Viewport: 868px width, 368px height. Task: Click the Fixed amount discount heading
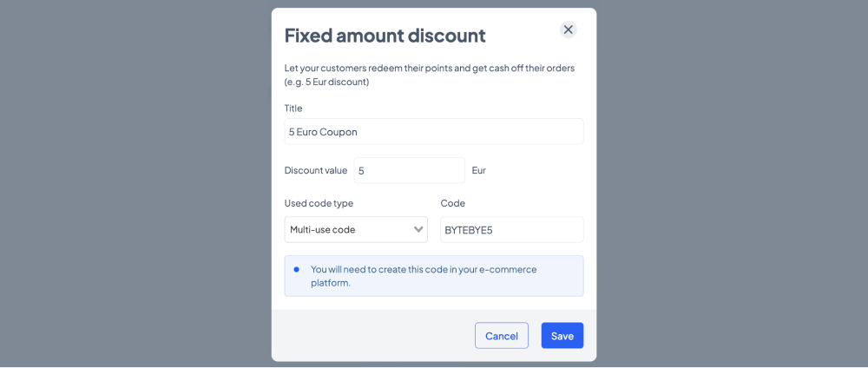pyautogui.click(x=385, y=36)
